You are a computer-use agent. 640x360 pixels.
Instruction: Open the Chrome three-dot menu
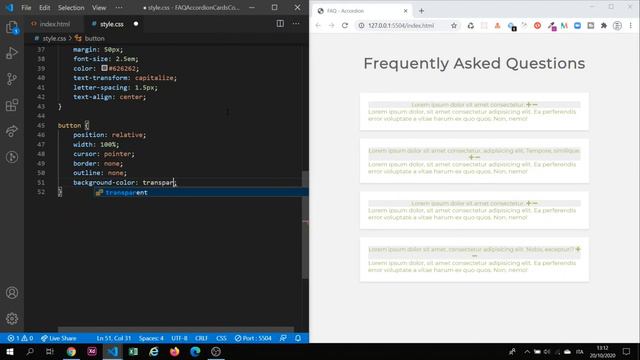pyautogui.click(x=631, y=25)
